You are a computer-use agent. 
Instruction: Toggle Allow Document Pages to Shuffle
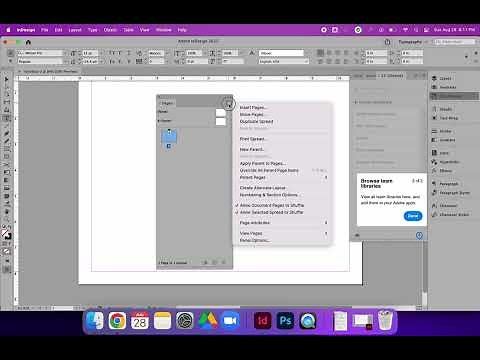point(272,205)
